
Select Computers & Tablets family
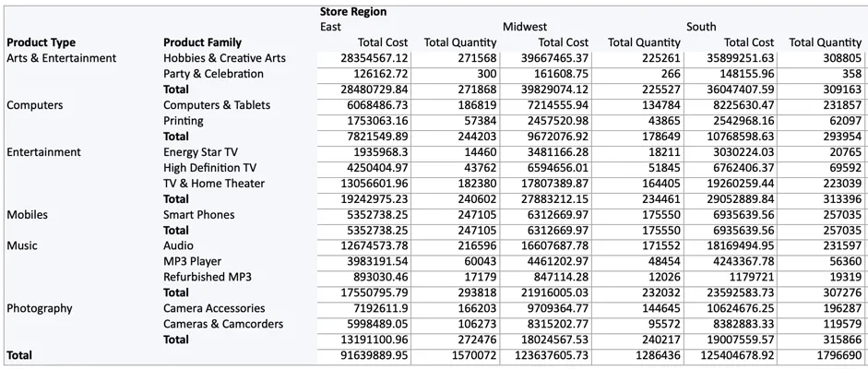217,105
